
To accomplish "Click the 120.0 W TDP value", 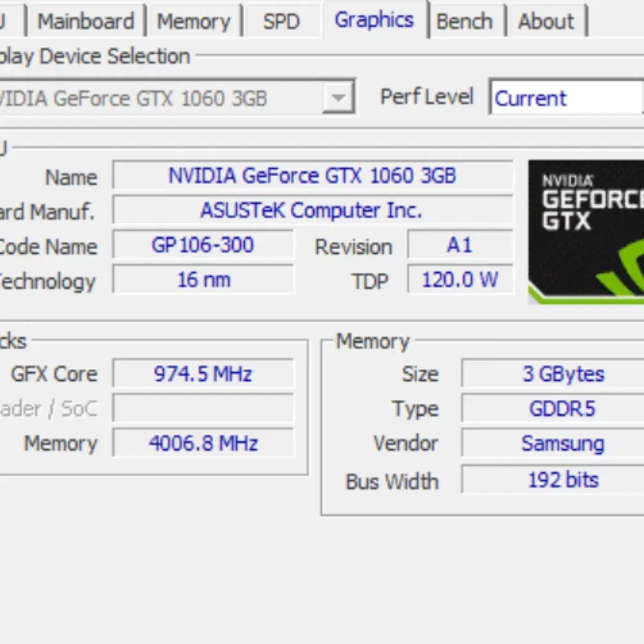I will pos(460,279).
